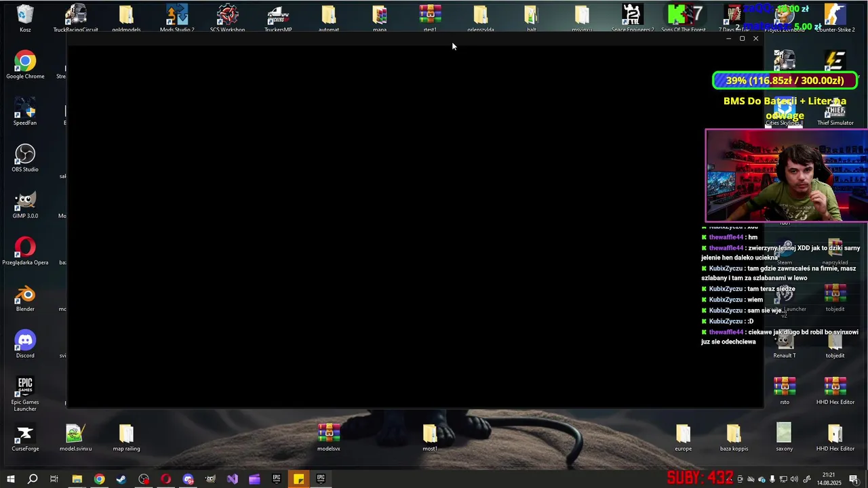Select the Kosz recycle bin icon

tap(25, 18)
